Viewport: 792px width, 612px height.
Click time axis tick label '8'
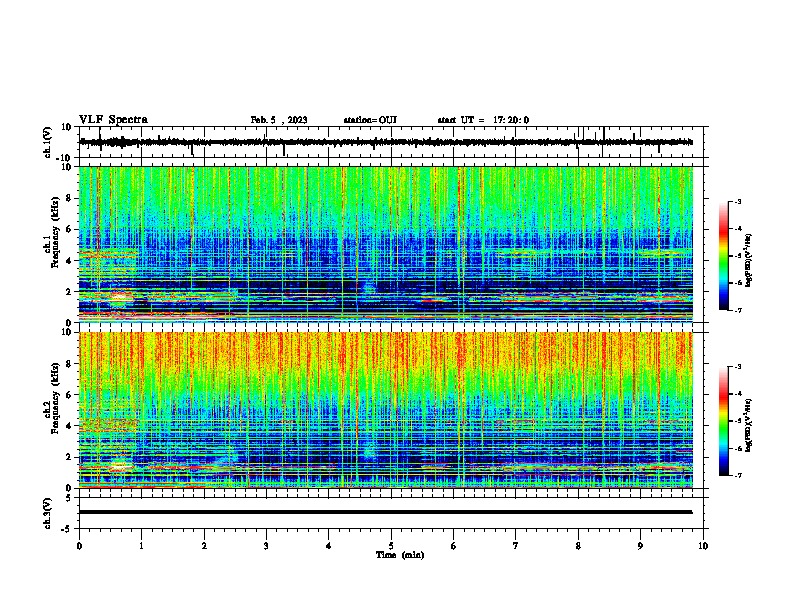tap(578, 546)
